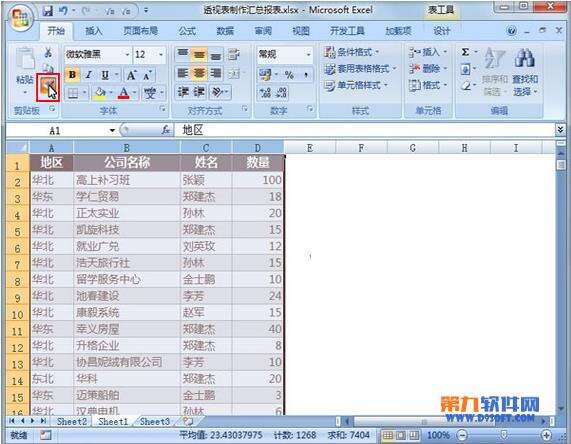The height and width of the screenshot is (444, 571).
Task: Click the Find and Select binoculars icon
Action: pos(524,58)
